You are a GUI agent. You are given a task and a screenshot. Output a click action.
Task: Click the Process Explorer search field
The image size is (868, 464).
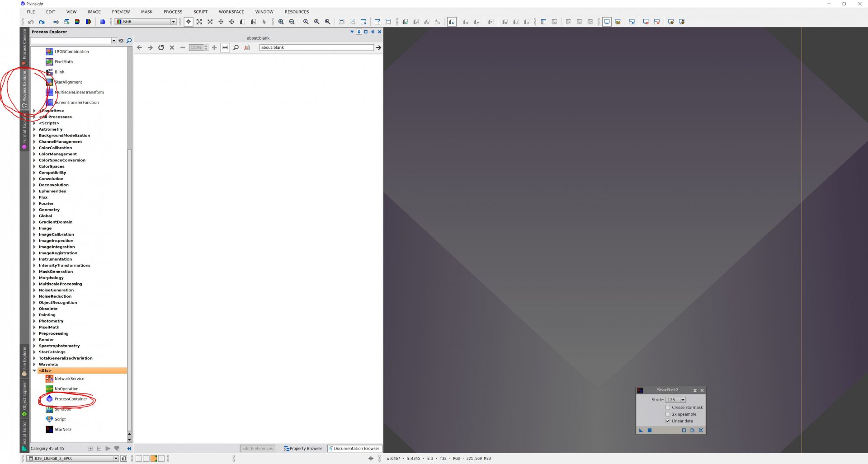[71, 41]
